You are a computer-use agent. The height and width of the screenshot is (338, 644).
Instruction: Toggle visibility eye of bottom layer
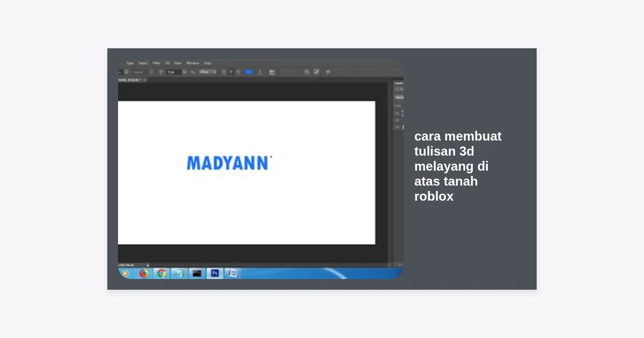[397, 127]
